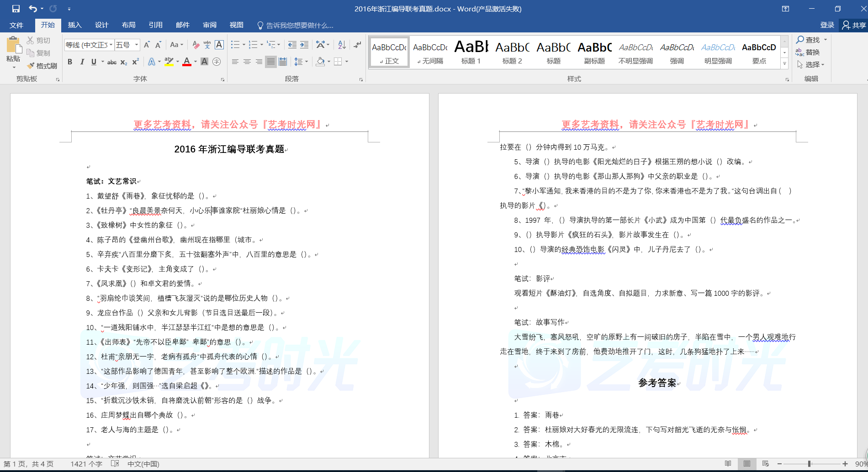This screenshot has width=868, height=472.
Task: Open the 插入 ribbon tab
Action: point(74,25)
